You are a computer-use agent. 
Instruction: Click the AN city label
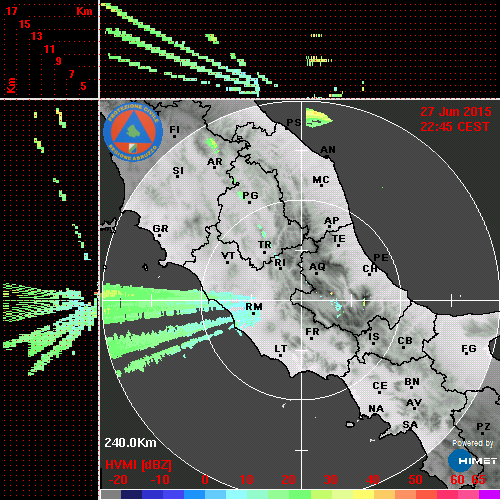click(x=328, y=150)
